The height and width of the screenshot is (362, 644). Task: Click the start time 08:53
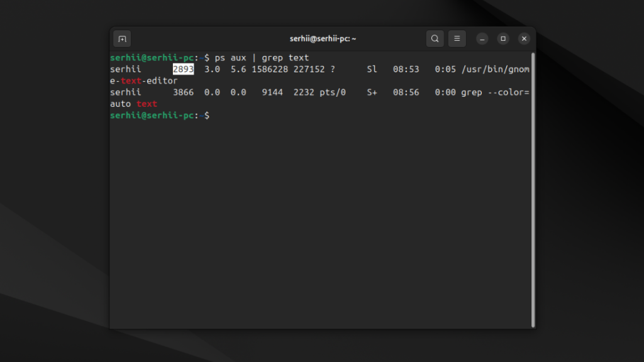[406, 69]
